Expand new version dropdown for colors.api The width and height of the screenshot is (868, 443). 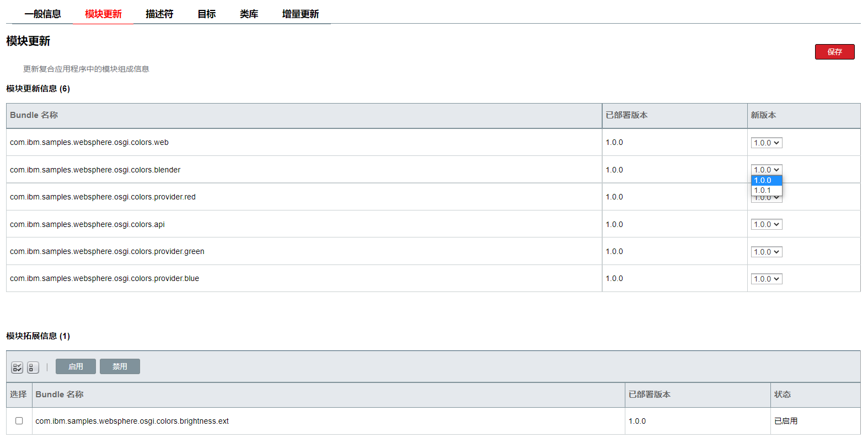pos(766,224)
